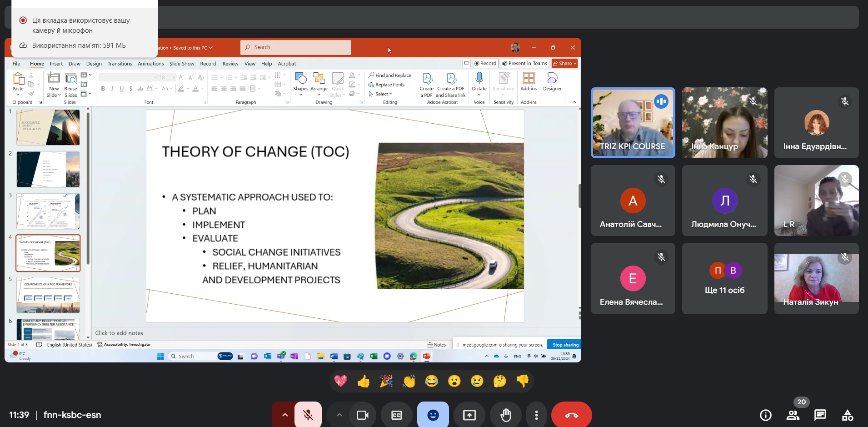Image resolution: width=868 pixels, height=427 pixels.
Task: Open Transitions ribbon tab
Action: click(x=120, y=64)
